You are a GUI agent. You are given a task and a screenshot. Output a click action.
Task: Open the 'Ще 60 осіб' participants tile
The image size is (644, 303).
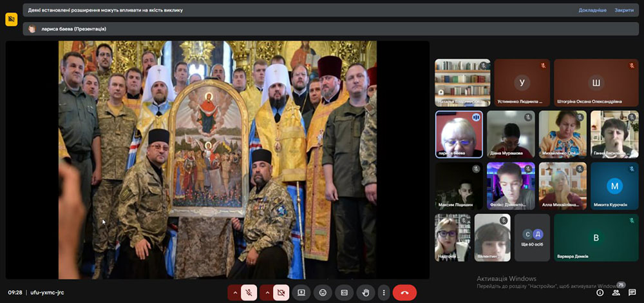coord(532,237)
